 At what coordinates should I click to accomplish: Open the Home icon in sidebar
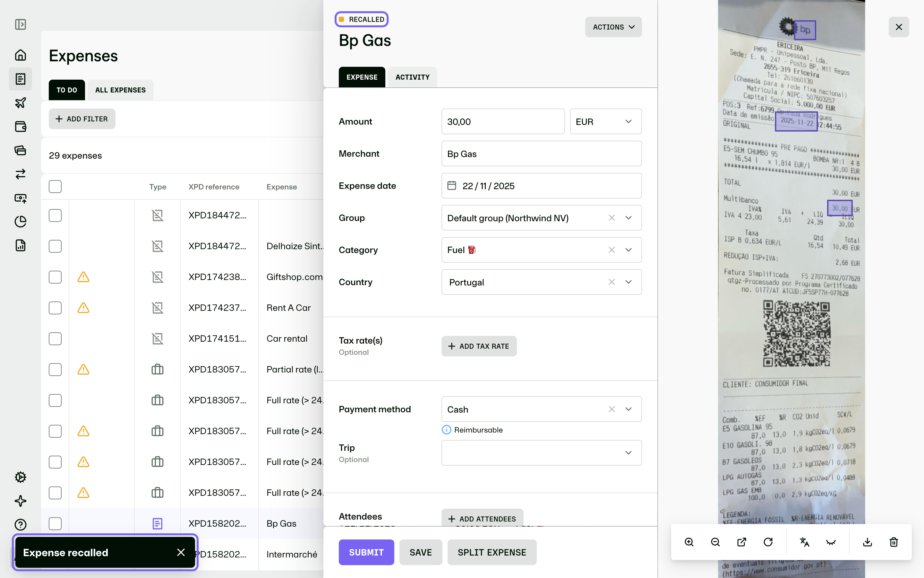pyautogui.click(x=21, y=55)
